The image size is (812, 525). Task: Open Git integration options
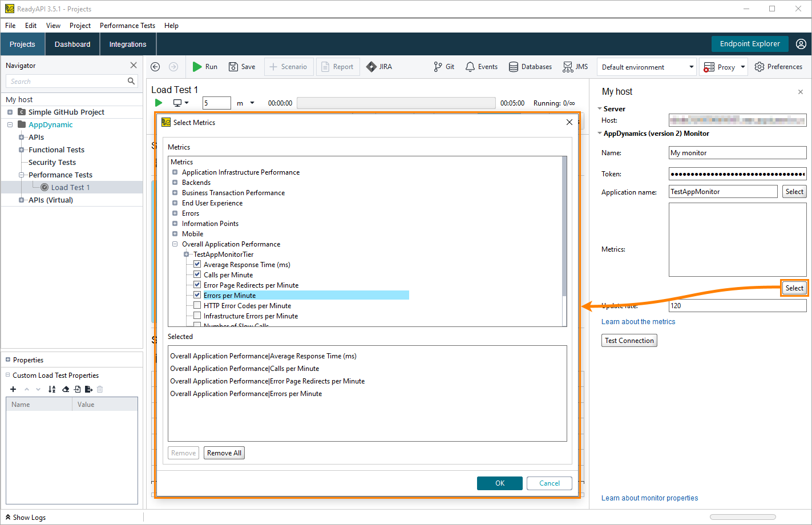[x=444, y=66]
